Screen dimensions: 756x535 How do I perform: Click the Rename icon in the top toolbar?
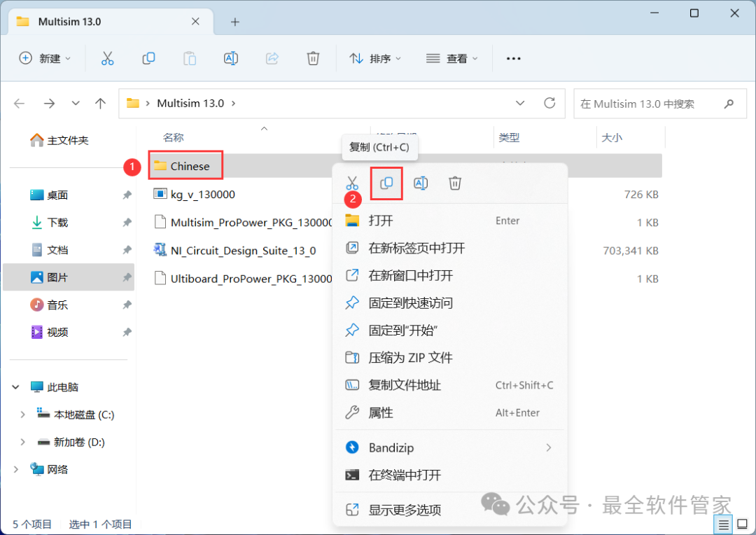click(x=231, y=58)
